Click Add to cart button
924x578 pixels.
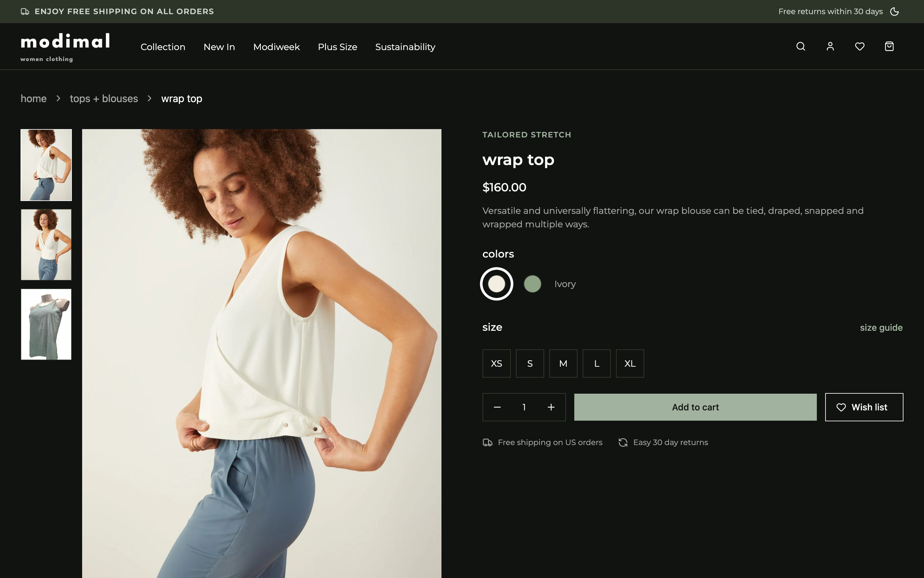pyautogui.click(x=695, y=407)
